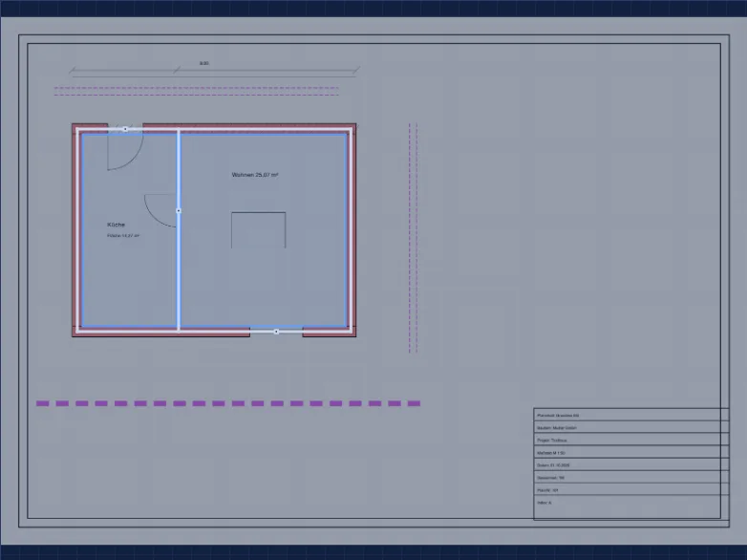Click the 'Maßstab M 1:50' title block row
This screenshot has width=747, height=560.
pyautogui.click(x=630, y=452)
